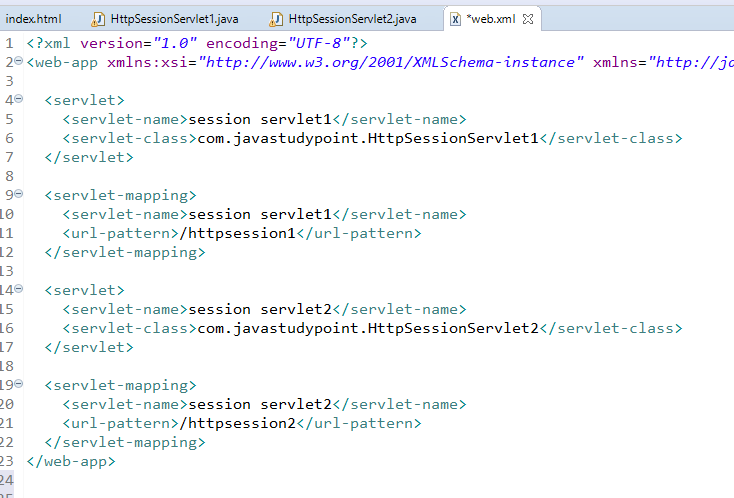The image size is (734, 498).
Task: Open the HttpSessionServlet1.java tab
Action: coord(174,19)
